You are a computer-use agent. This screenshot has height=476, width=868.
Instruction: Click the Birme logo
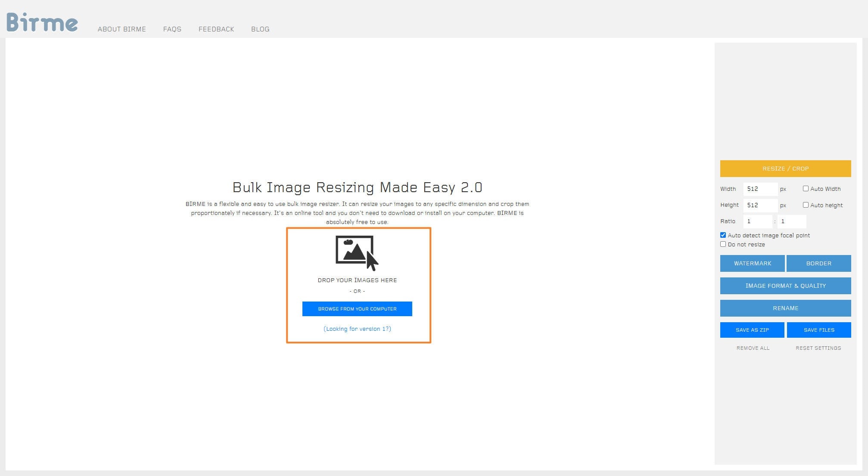tap(42, 22)
